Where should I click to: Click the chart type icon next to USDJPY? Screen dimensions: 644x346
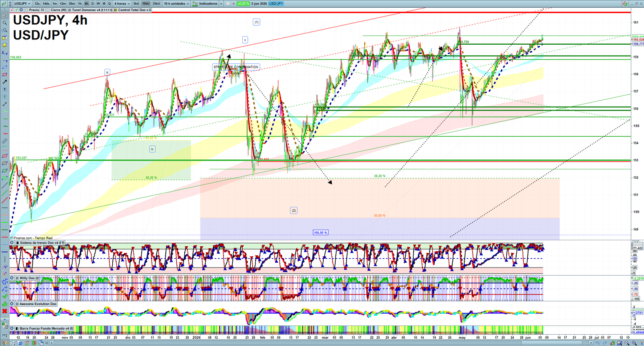click(4, 3)
